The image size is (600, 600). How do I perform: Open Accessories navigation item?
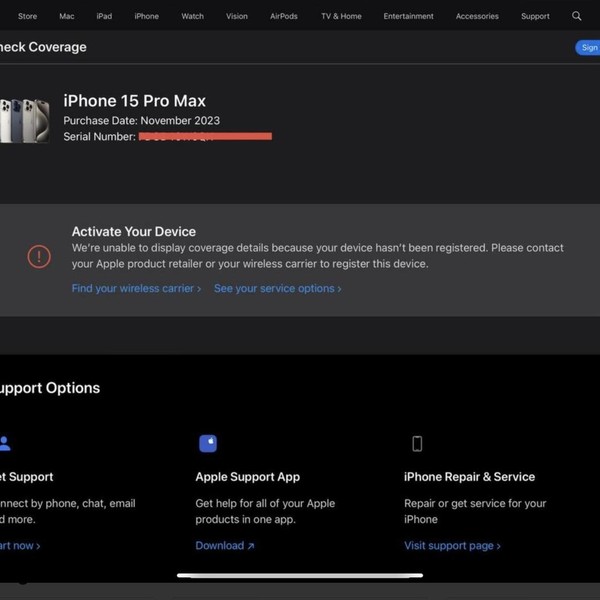pos(477,16)
